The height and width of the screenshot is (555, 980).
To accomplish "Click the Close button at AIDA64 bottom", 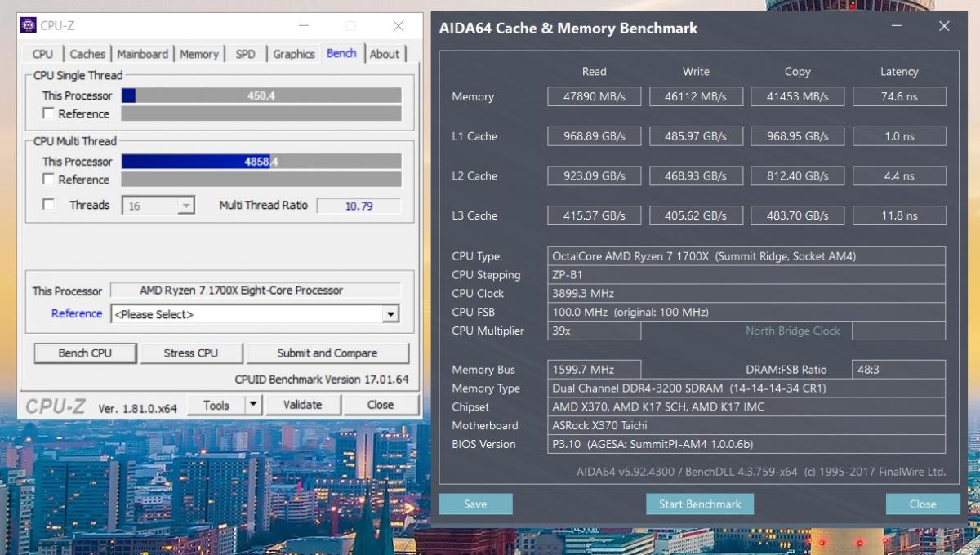I will point(923,504).
